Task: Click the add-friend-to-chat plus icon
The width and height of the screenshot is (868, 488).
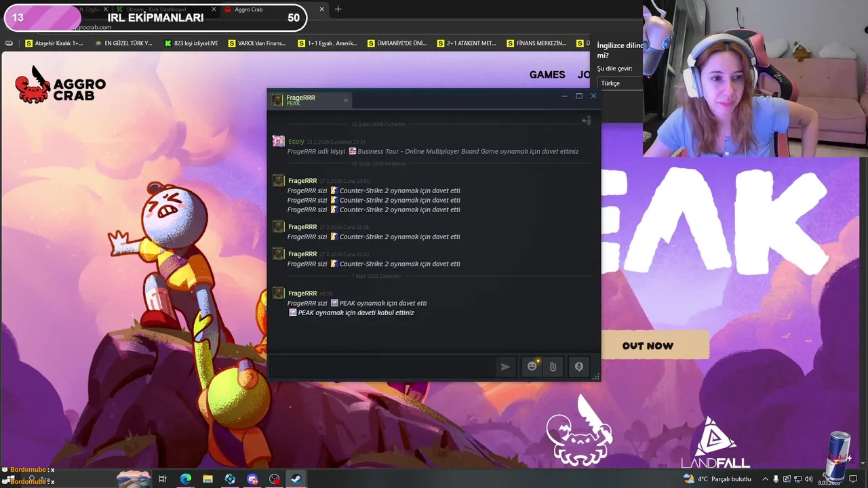Action: (x=587, y=121)
